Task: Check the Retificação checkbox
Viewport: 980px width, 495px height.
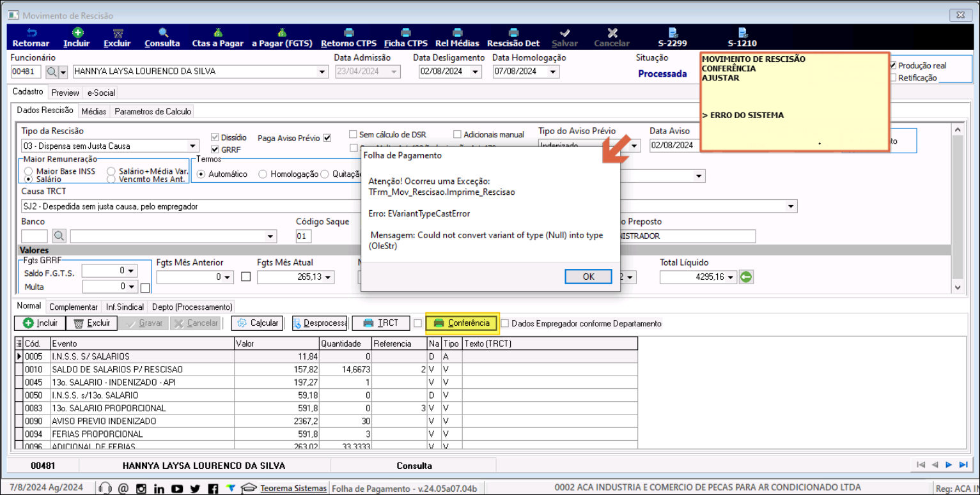Action: click(x=894, y=77)
